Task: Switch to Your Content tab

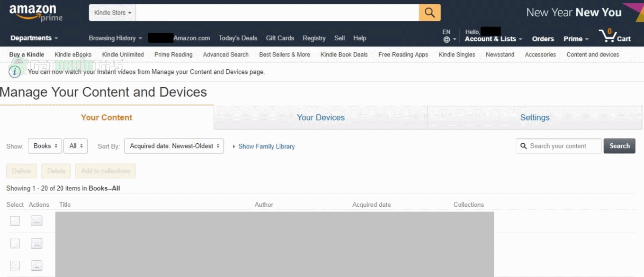Action: tap(107, 117)
